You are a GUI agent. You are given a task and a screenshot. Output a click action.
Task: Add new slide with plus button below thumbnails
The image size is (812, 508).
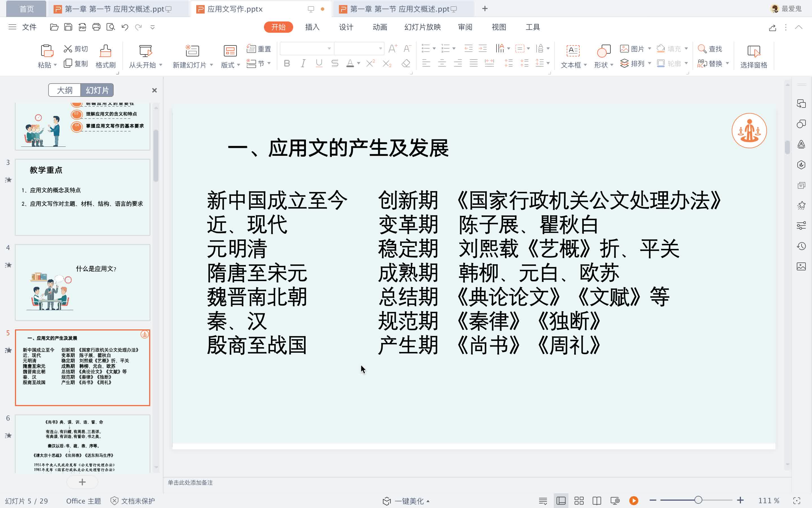pyautogui.click(x=82, y=482)
